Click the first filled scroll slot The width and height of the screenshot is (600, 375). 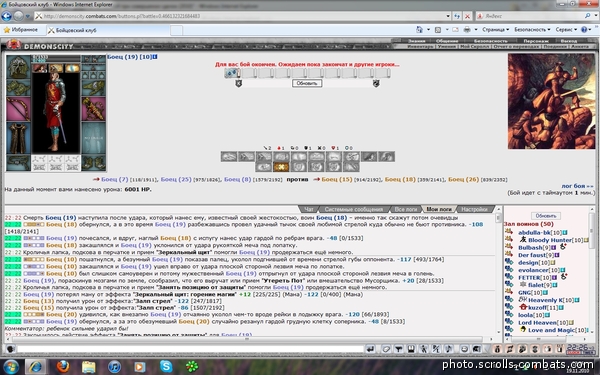(x=232, y=73)
